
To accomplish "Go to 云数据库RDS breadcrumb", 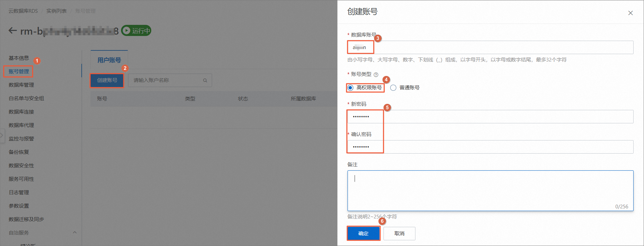I will click(x=23, y=11).
